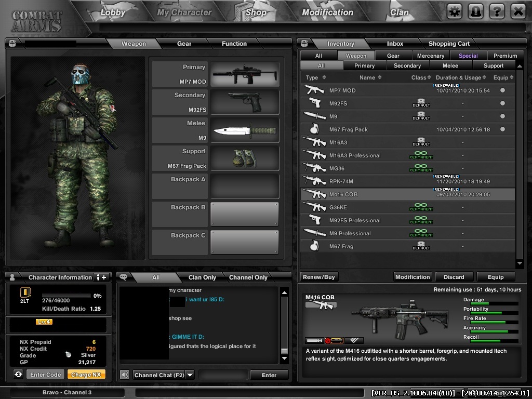The height and width of the screenshot is (399, 532).
Task: Filter weapons by the Melee sub-tab
Action: [450, 65]
